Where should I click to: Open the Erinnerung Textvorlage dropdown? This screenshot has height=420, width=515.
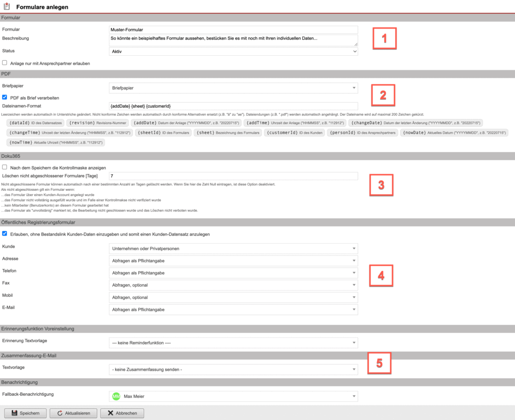[x=234, y=342]
